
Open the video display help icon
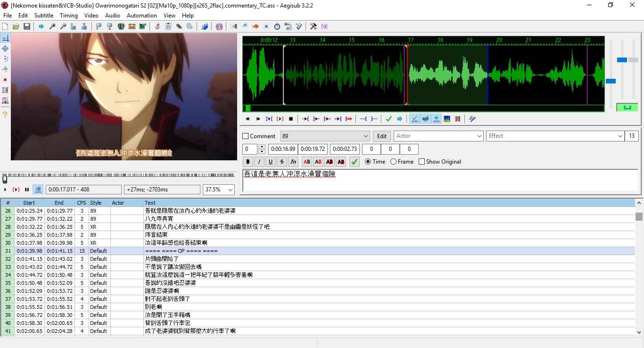5,115
